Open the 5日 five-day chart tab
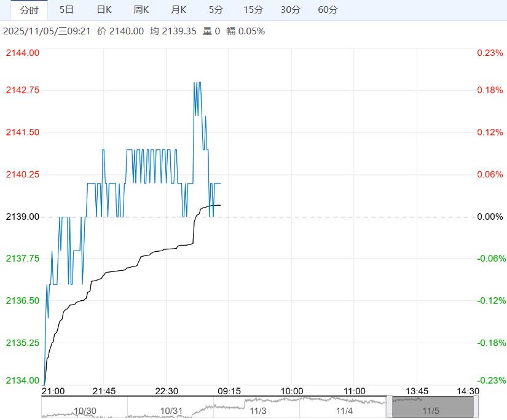Image resolution: width=507 pixels, height=420 pixels. [x=67, y=10]
